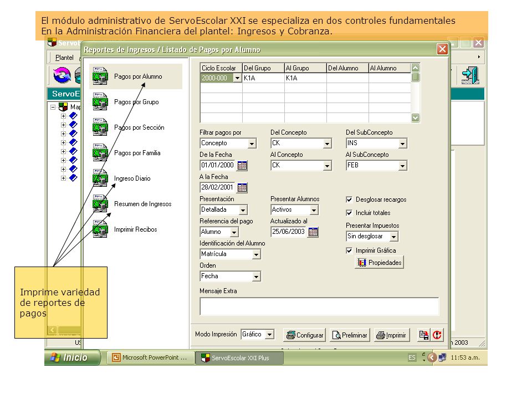Click the grid scrollbar up arrow
Image resolution: width=532 pixels, height=399 pixels.
pos(415,68)
